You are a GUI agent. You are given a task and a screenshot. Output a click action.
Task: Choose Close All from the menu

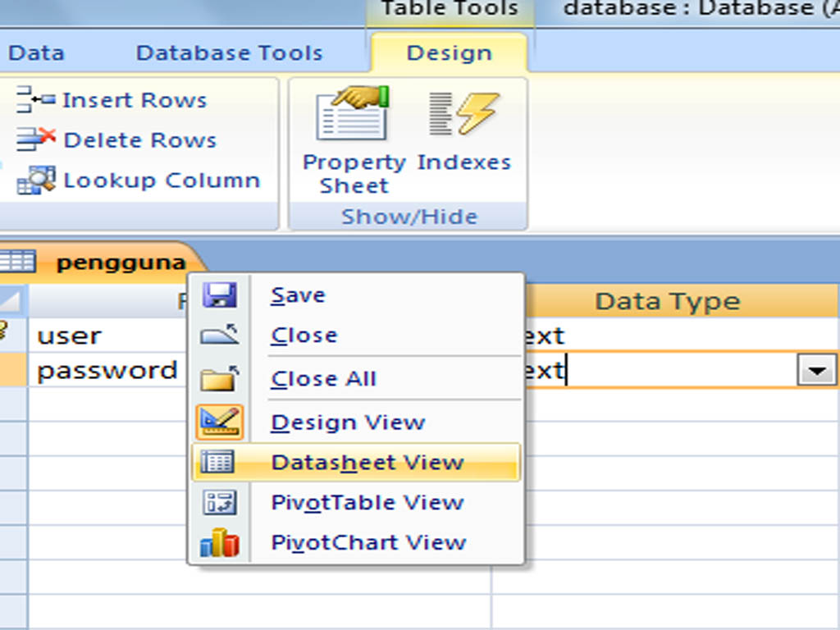pyautogui.click(x=323, y=378)
